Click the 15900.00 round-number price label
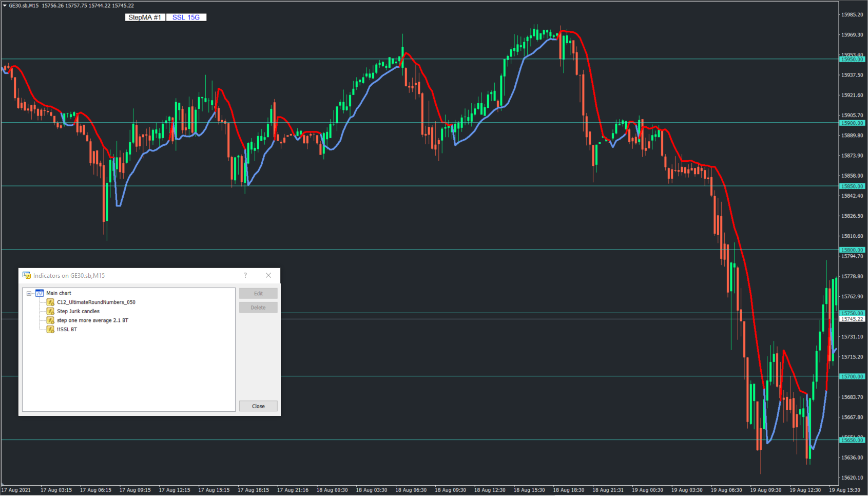 tap(852, 123)
